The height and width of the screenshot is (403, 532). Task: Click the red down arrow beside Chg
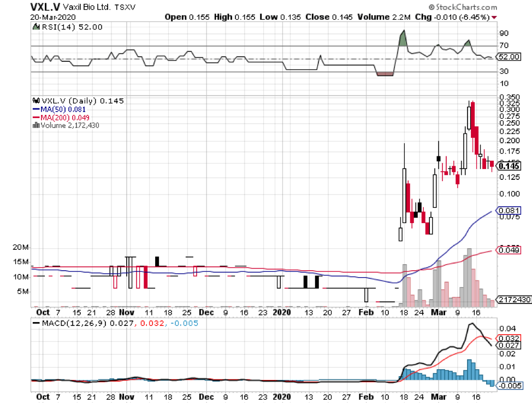coord(494,17)
